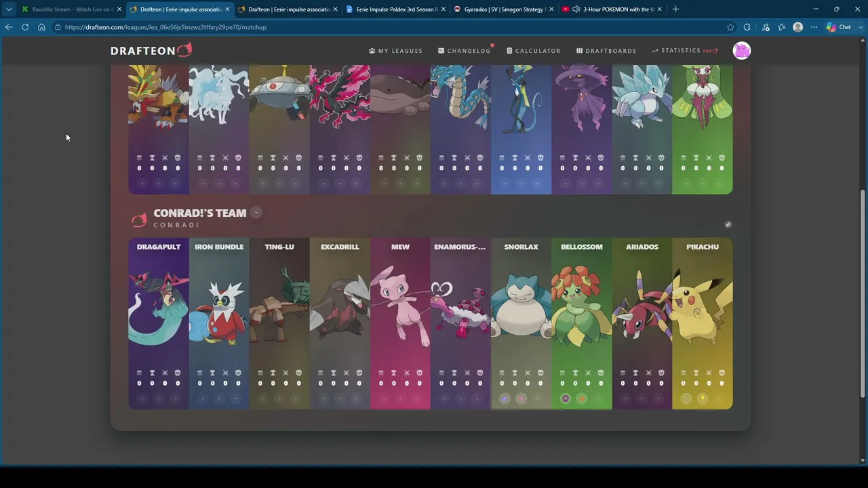Open the Calculator menu item
Screen dimensions: 868x488
[533, 51]
